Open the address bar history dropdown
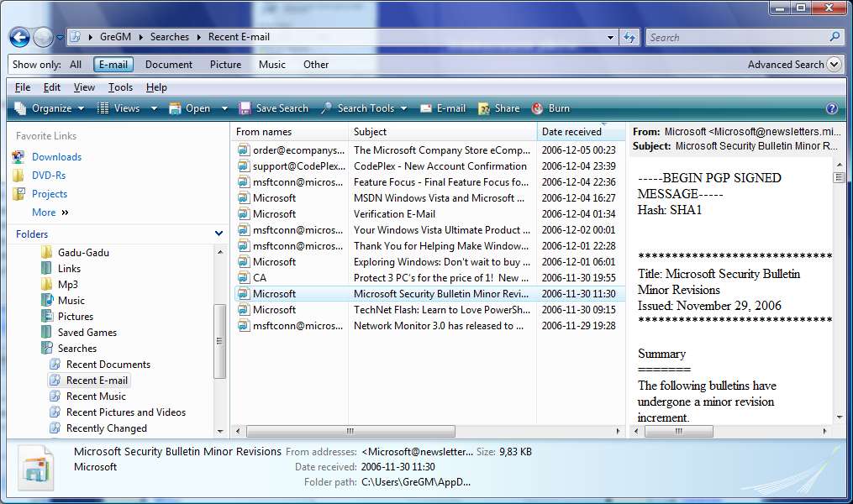The image size is (853, 504). (x=610, y=38)
